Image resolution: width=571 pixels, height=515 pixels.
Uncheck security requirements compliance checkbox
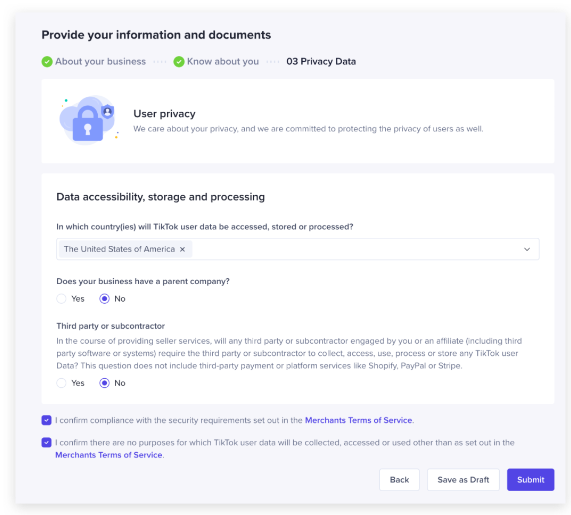coord(47,420)
